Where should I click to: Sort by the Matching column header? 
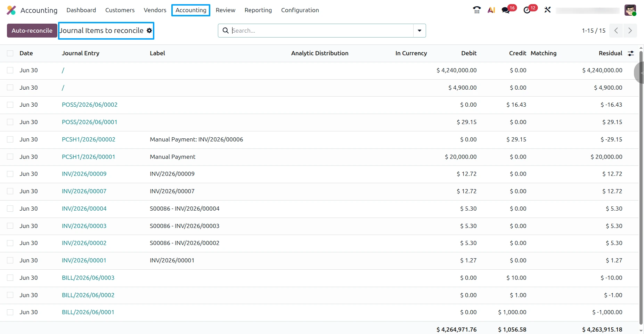click(544, 53)
